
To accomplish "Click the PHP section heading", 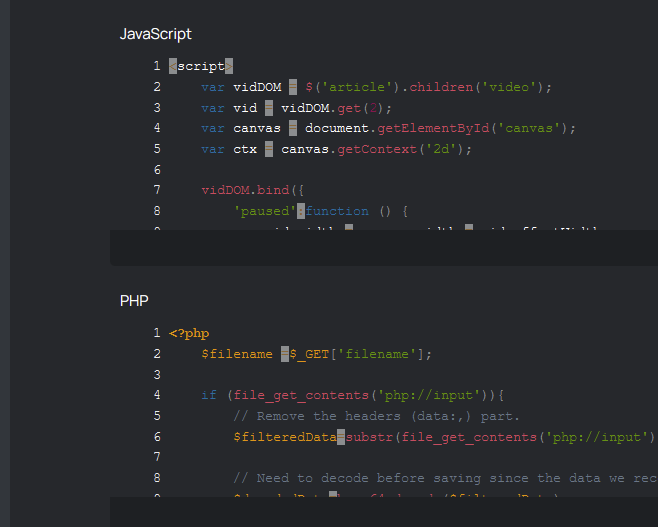I will 134,300.
